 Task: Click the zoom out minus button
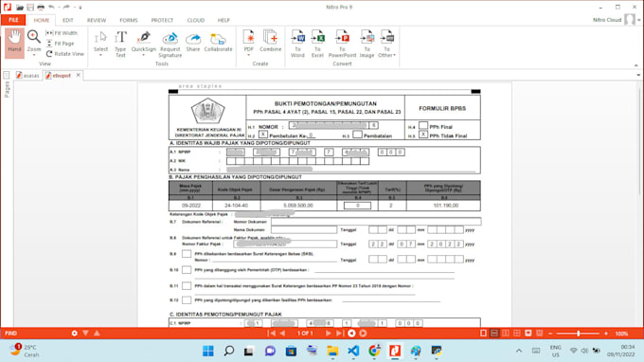(550, 334)
